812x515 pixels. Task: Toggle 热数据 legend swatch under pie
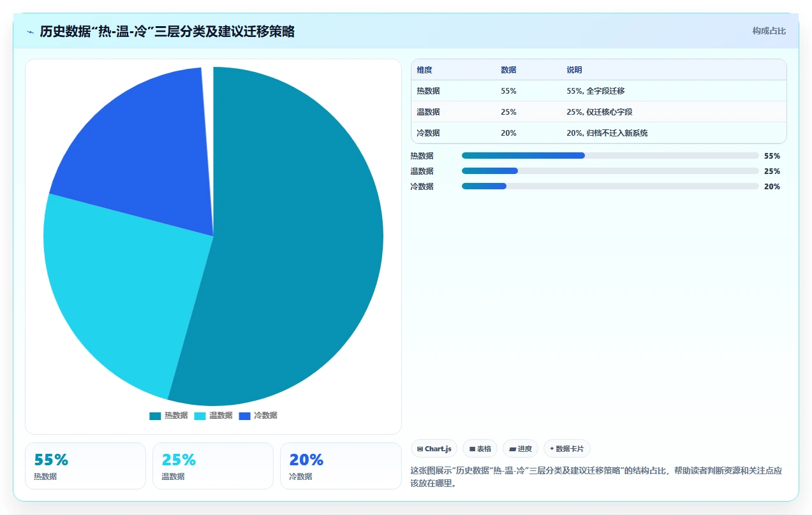tap(155, 416)
